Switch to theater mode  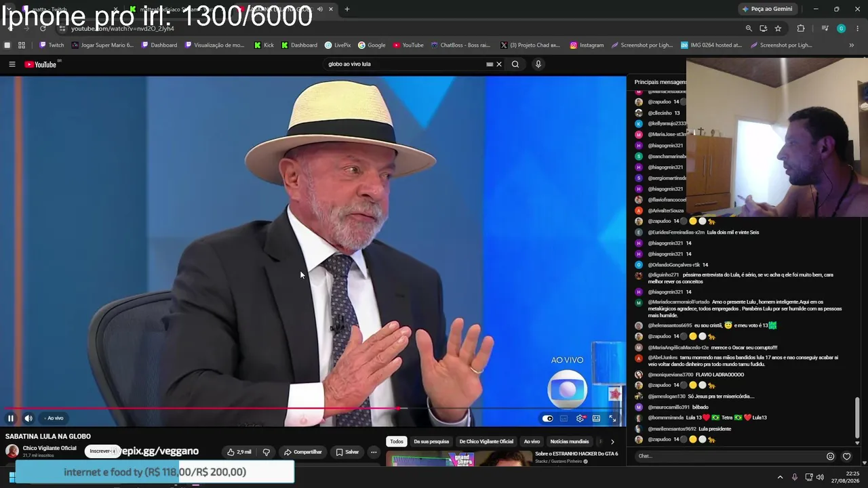coord(596,418)
